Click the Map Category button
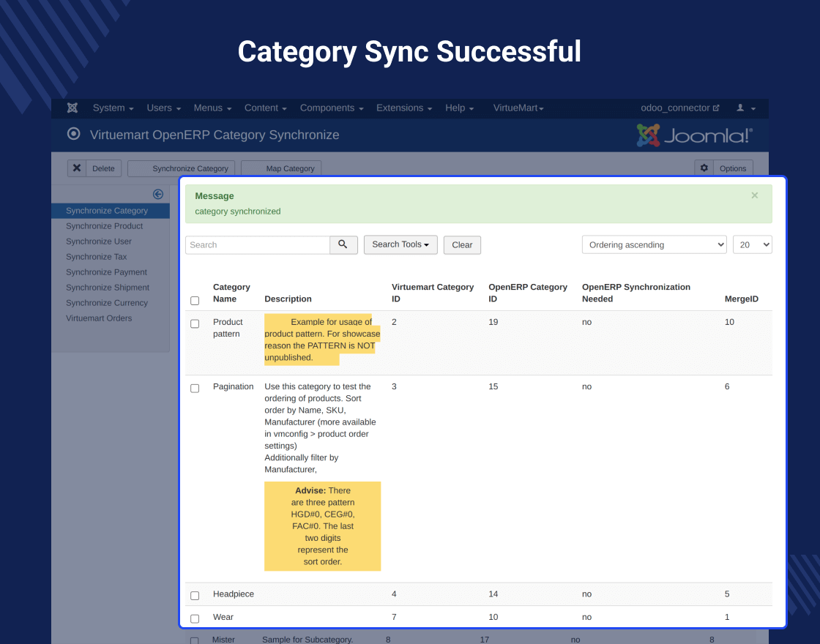The height and width of the screenshot is (644, 820). [281, 168]
